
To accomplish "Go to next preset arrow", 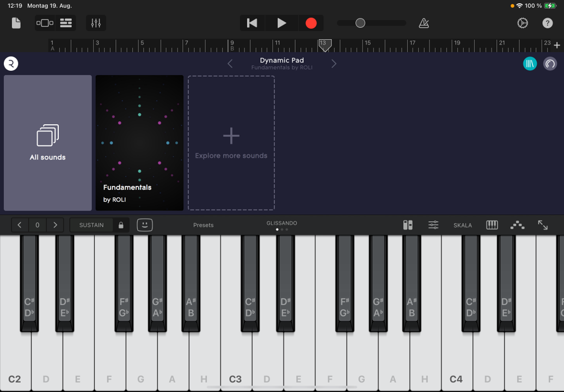I will 334,64.
